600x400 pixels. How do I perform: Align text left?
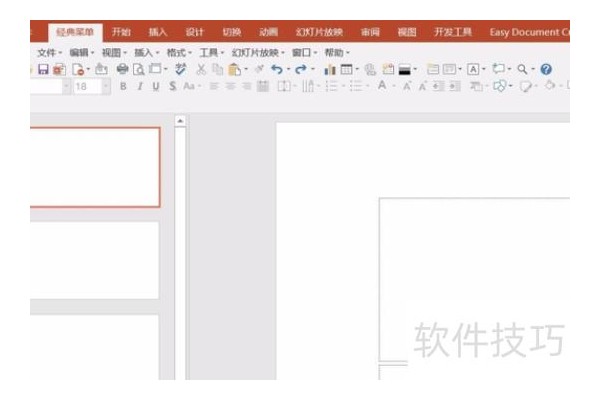(214, 86)
